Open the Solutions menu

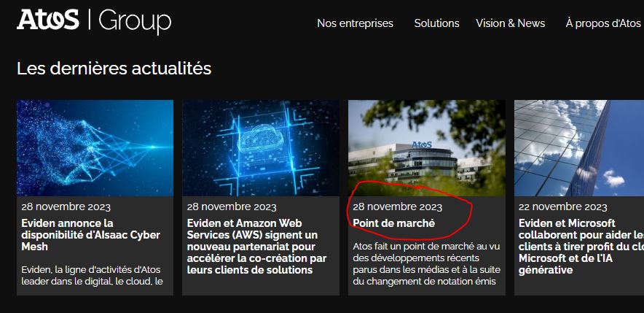click(436, 23)
